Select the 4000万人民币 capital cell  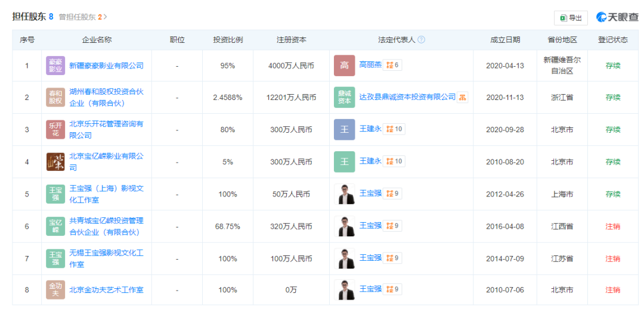pyautogui.click(x=291, y=65)
